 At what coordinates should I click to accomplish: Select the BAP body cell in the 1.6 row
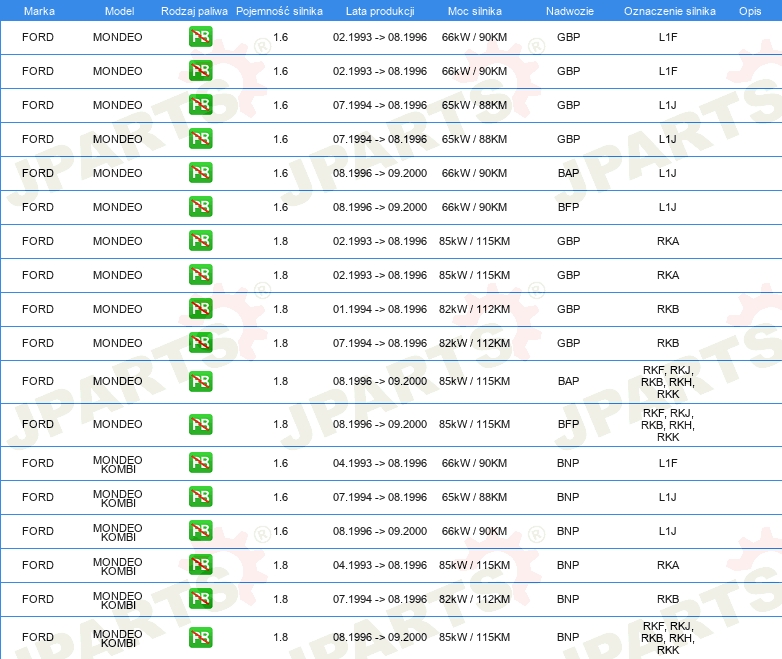coord(569,173)
